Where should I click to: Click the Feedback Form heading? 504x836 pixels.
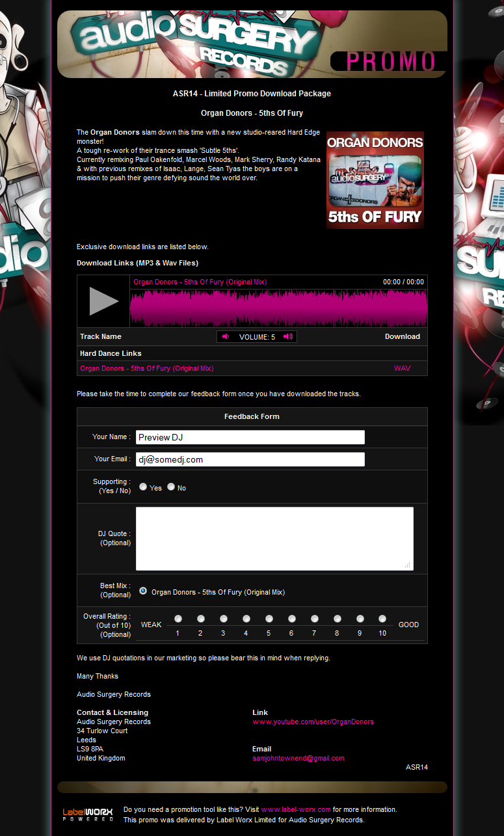(x=252, y=416)
